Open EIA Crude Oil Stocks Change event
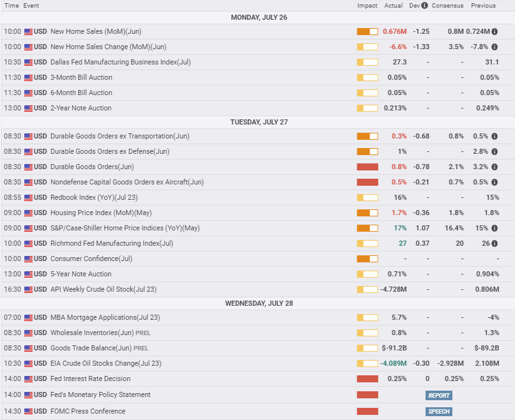 coord(106,363)
